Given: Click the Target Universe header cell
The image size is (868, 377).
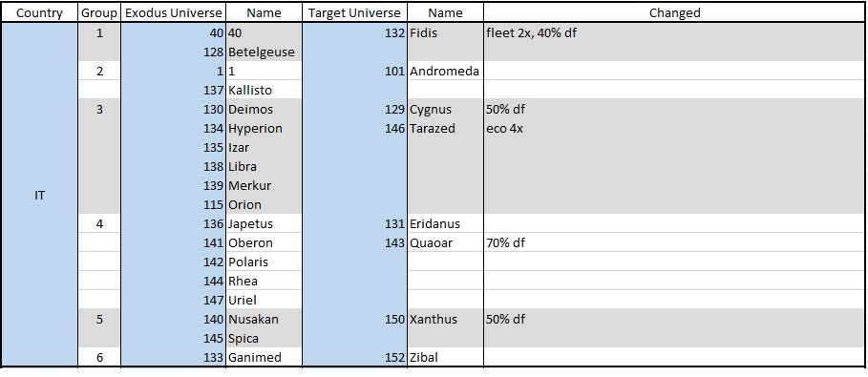Looking at the screenshot, I should [354, 12].
